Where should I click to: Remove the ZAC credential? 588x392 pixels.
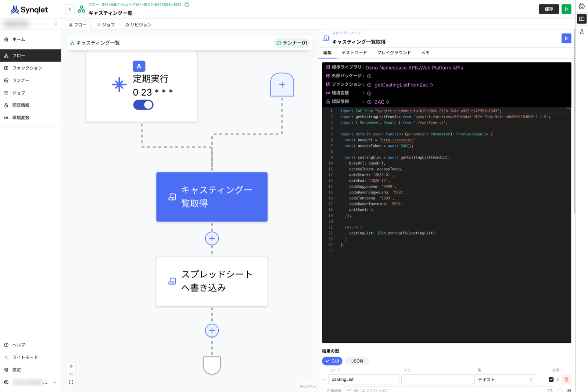(x=387, y=102)
